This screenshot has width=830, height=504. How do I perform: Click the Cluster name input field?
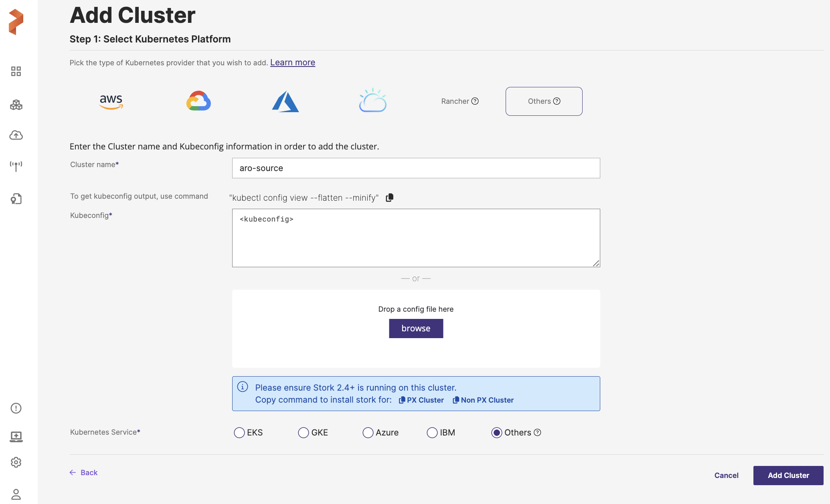coord(416,168)
